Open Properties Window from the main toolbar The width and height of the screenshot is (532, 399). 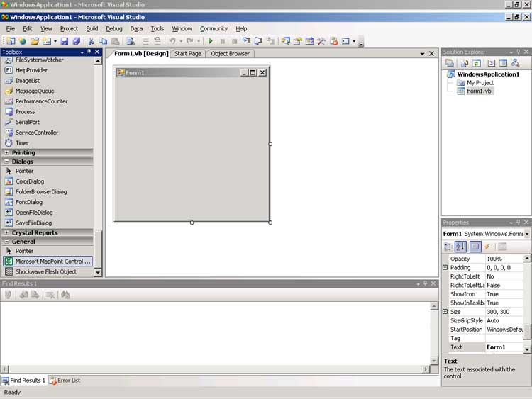click(x=297, y=41)
